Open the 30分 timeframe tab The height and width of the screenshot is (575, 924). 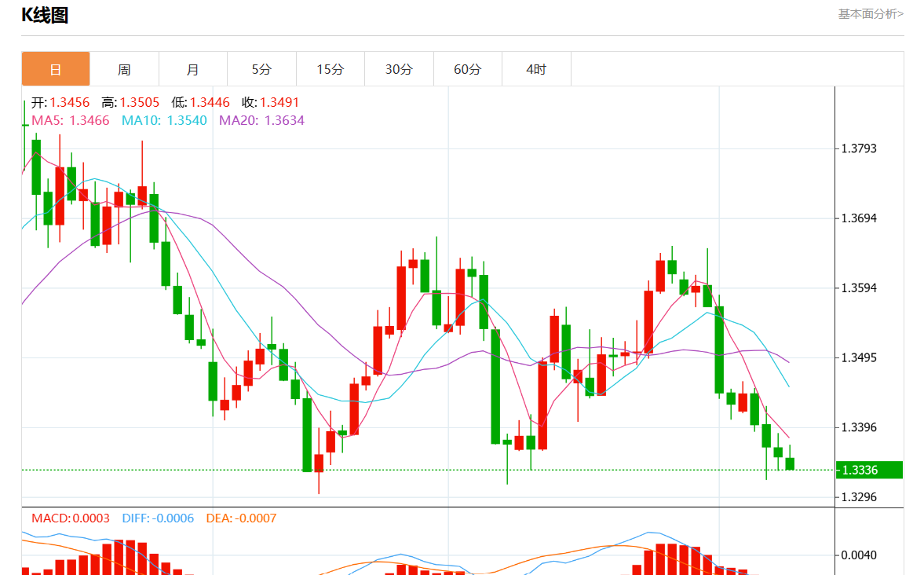click(399, 69)
